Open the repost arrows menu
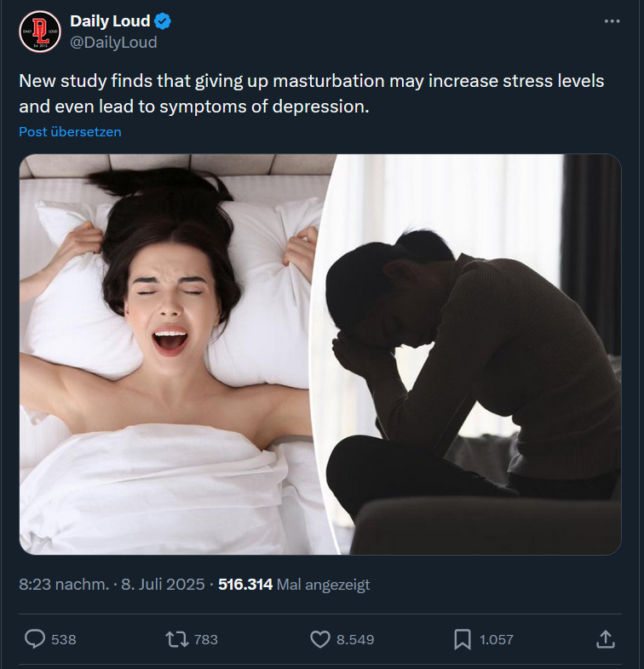 [x=177, y=639]
